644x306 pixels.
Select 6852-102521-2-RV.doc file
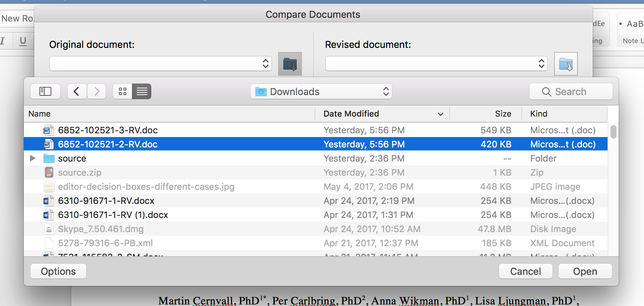coord(316,144)
